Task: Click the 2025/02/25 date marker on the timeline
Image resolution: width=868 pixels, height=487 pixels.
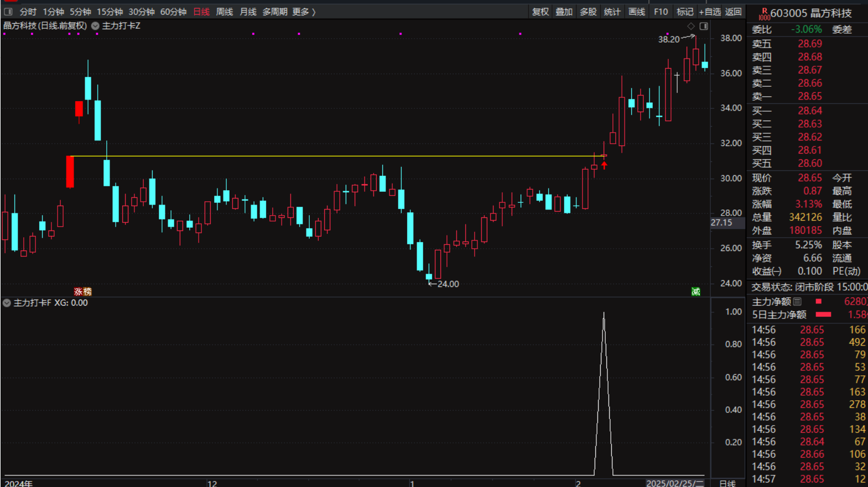Action: coord(674,483)
